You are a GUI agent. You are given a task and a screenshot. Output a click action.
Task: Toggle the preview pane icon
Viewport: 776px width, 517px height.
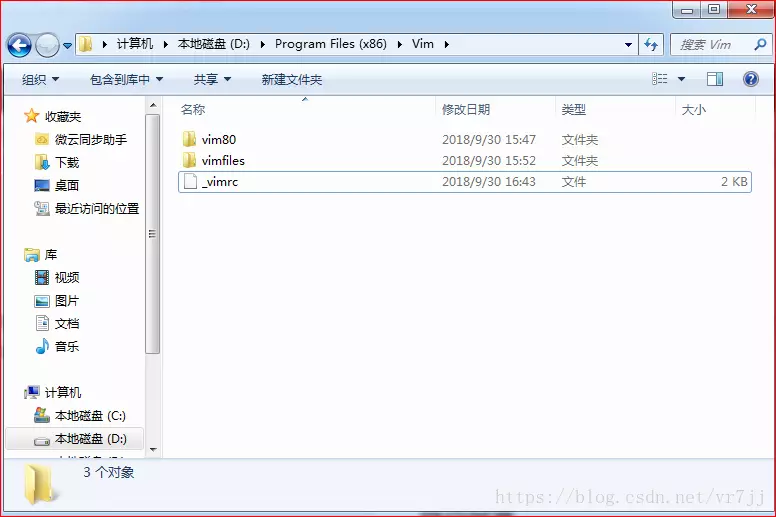click(715, 79)
